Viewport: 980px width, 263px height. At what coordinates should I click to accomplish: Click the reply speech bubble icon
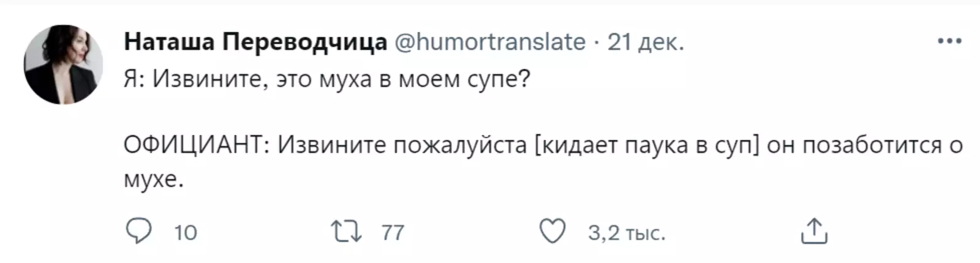[x=138, y=232]
